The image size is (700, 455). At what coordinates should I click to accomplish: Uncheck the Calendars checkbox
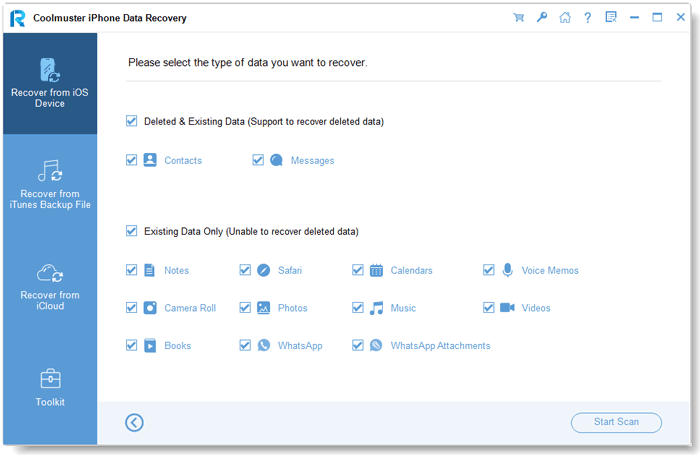click(358, 270)
